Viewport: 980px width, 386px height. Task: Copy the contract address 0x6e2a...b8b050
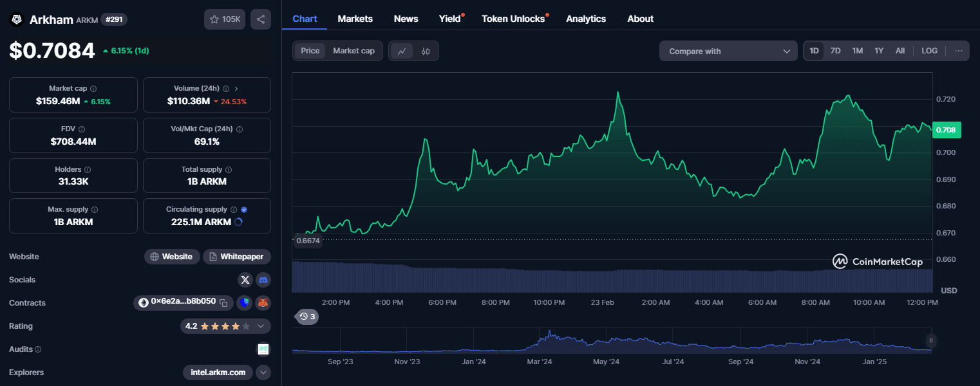[223, 302]
